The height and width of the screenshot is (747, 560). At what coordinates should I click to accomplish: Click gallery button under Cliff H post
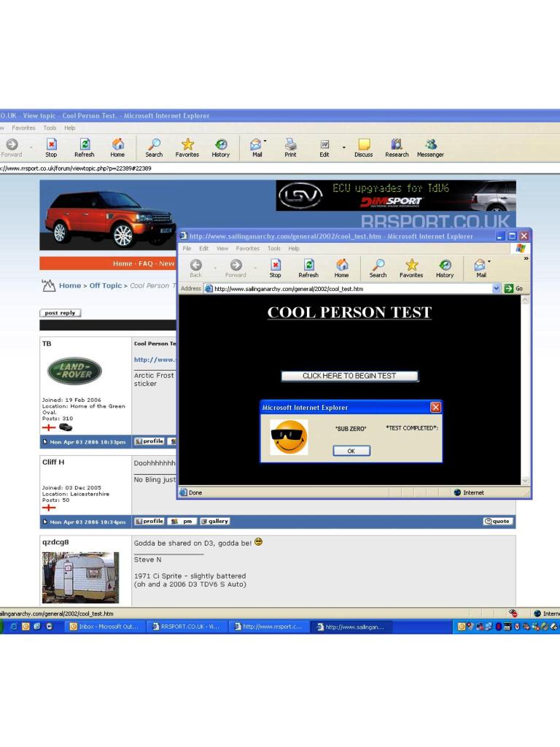point(215,521)
